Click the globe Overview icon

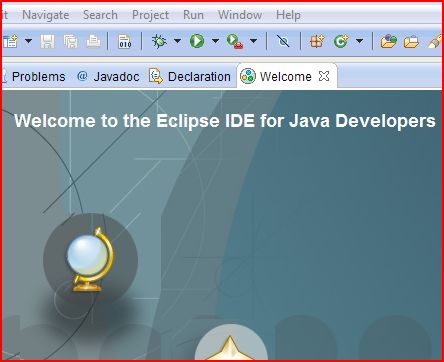point(90,259)
